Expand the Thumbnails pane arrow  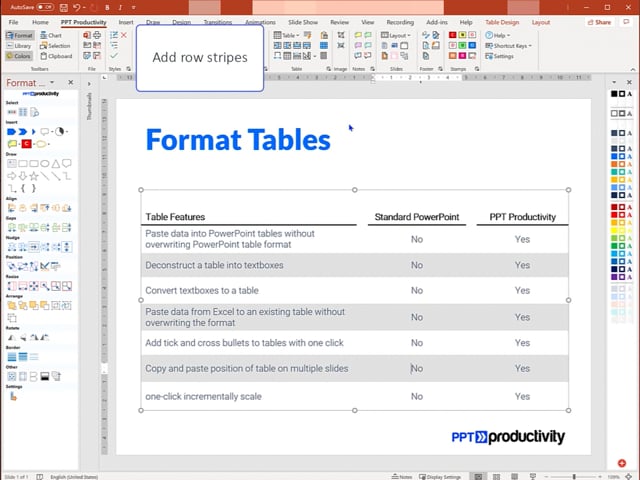pos(89,84)
